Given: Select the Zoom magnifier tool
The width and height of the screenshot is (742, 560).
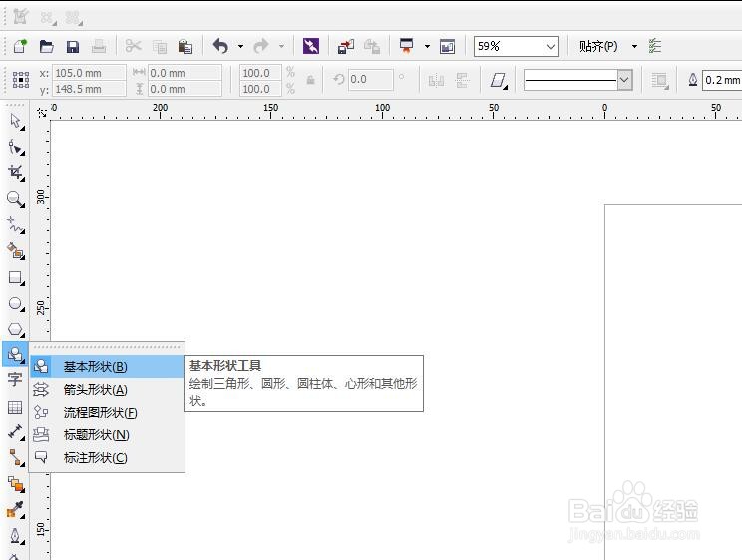Looking at the screenshot, I should (x=16, y=199).
